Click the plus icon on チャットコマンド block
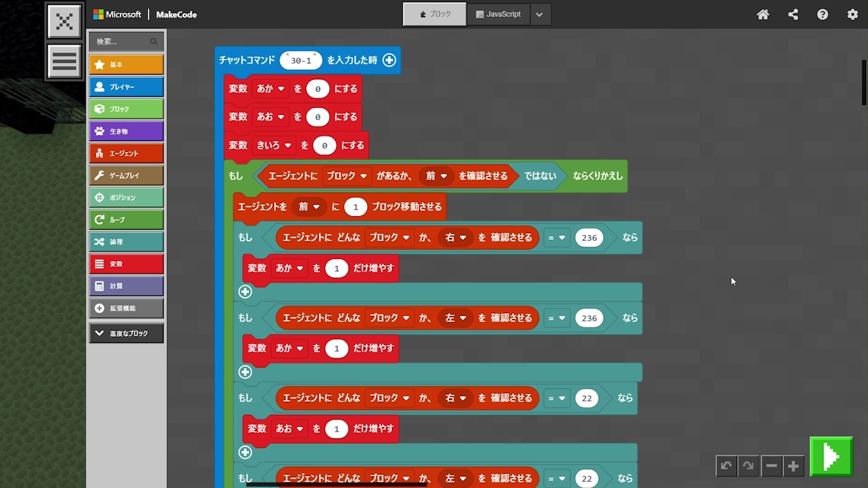Viewport: 868px width, 488px height. coord(389,60)
